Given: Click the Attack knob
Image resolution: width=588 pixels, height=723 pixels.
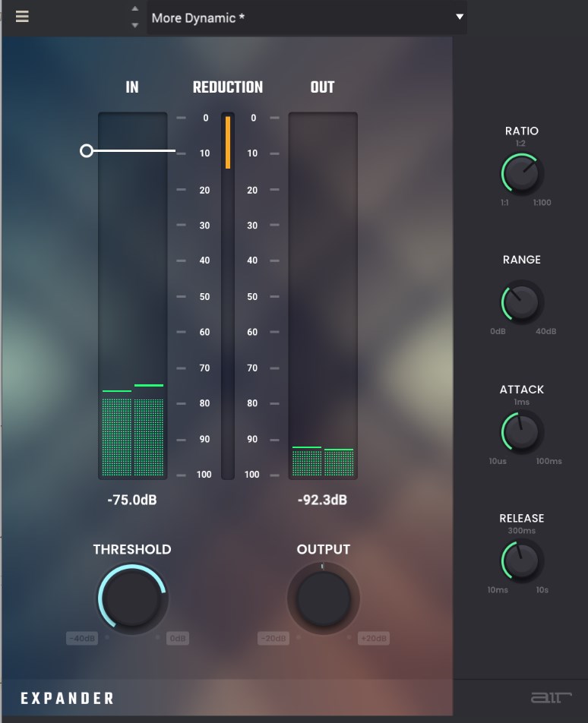Looking at the screenshot, I should [522, 432].
